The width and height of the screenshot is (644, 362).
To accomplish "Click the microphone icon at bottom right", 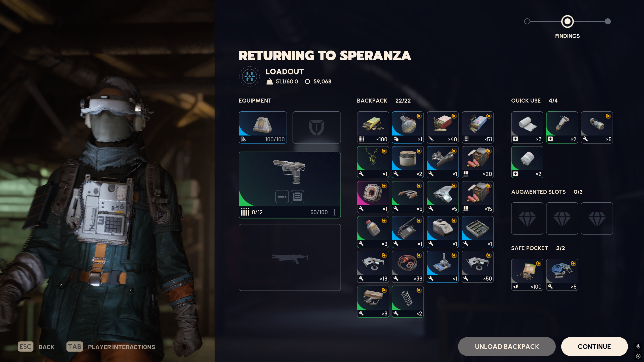I will coord(638,347).
